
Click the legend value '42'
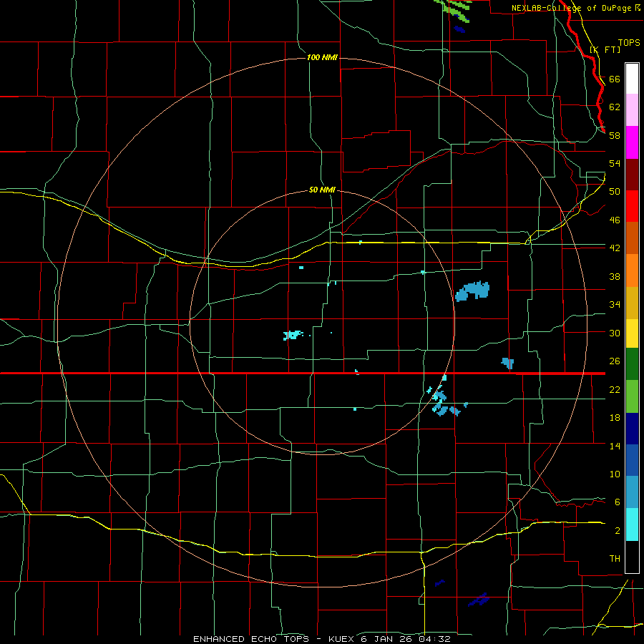(x=615, y=248)
